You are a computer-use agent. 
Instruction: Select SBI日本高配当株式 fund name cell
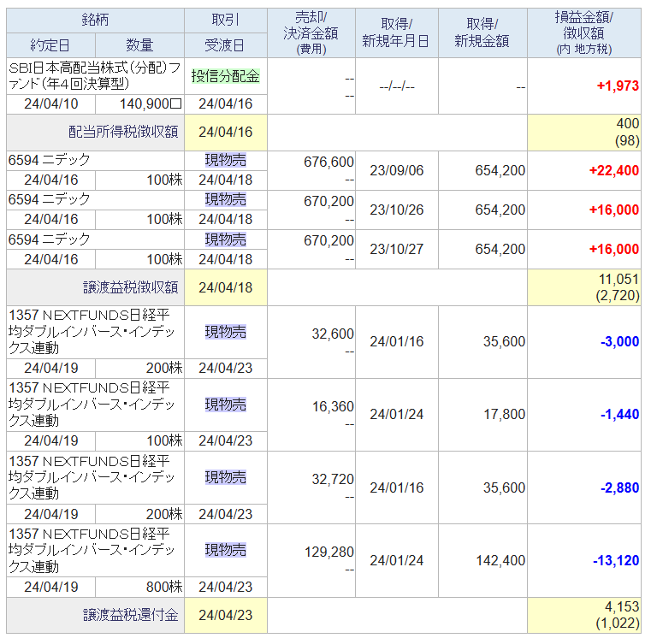pyautogui.click(x=95, y=76)
